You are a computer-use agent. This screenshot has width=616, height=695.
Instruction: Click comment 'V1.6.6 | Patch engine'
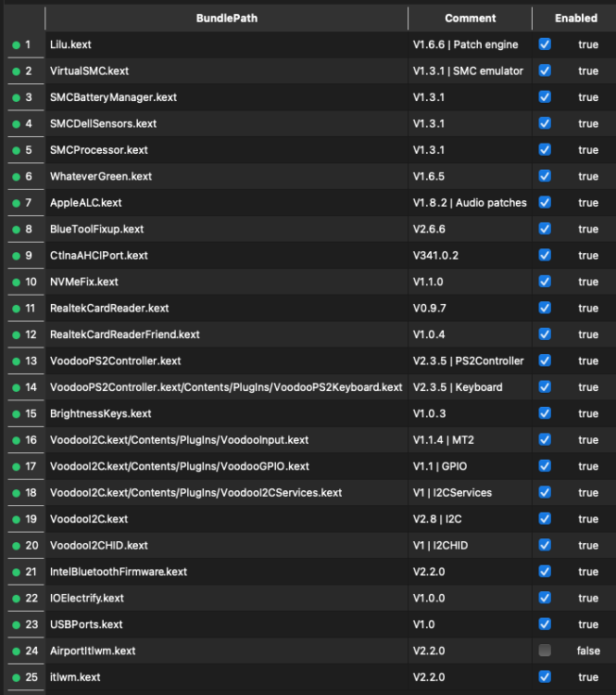click(465, 44)
